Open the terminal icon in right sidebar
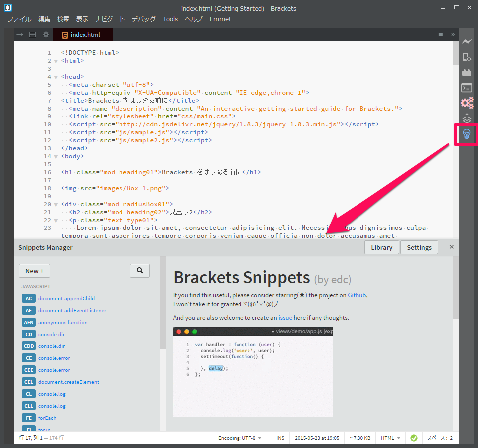Image resolution: width=478 pixels, height=448 pixels. [x=467, y=88]
